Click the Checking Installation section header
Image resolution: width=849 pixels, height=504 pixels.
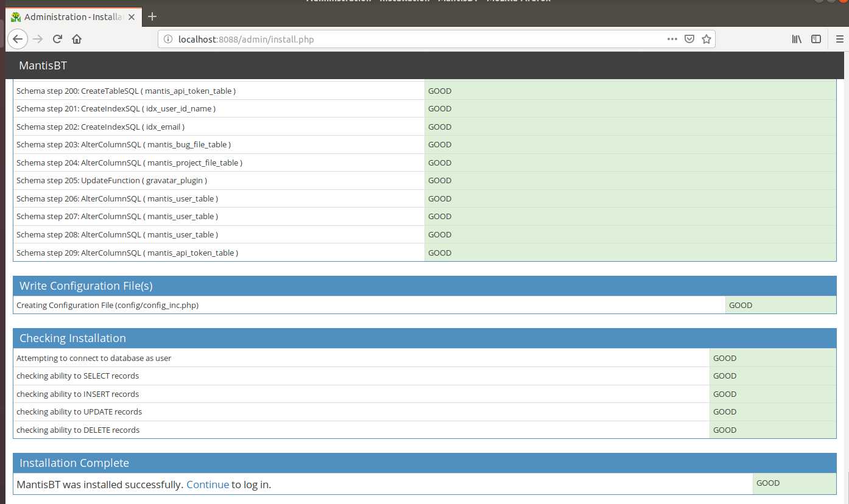[424, 338]
